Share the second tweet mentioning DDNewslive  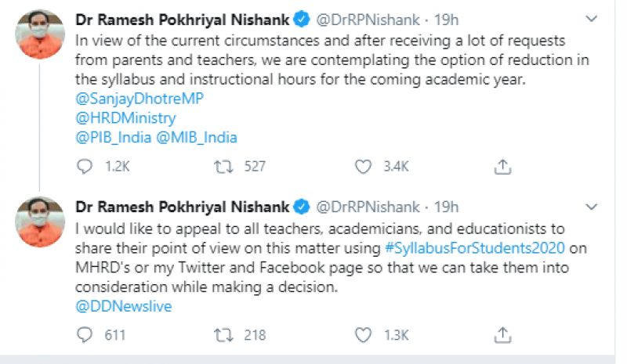click(x=503, y=335)
